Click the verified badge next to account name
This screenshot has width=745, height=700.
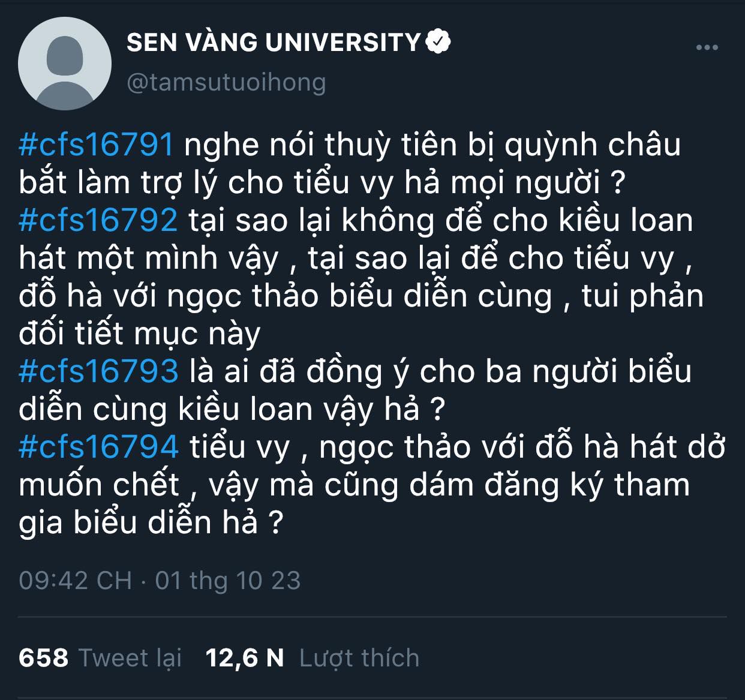coord(438,42)
